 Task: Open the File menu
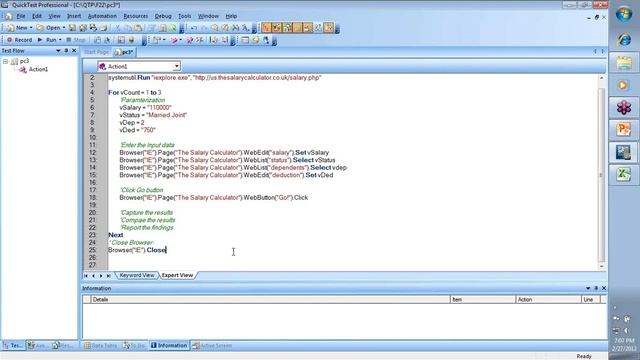click(21, 16)
